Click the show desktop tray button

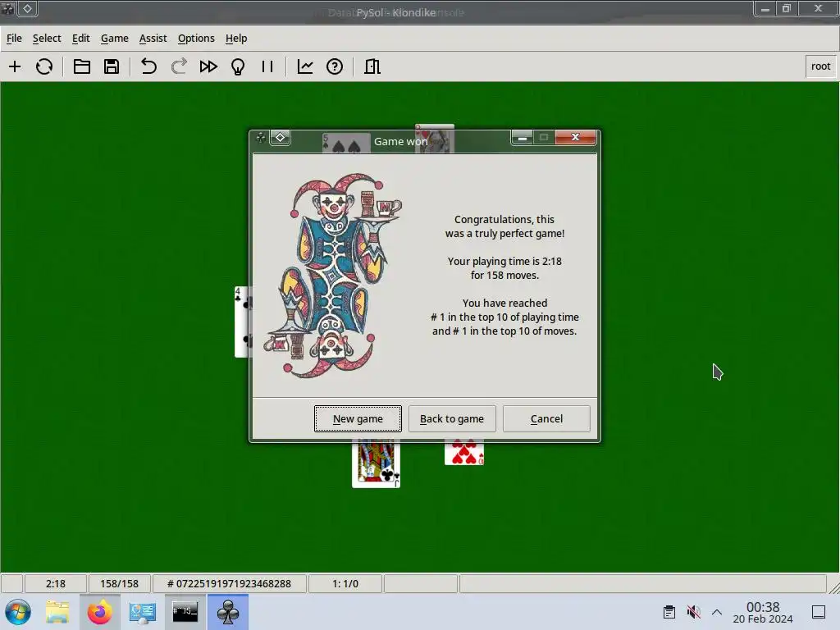pos(818,612)
